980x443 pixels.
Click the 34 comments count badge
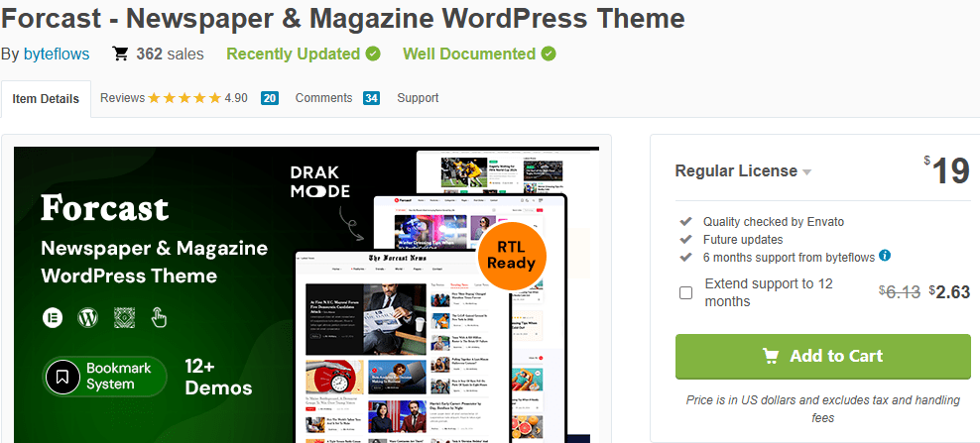tap(371, 98)
